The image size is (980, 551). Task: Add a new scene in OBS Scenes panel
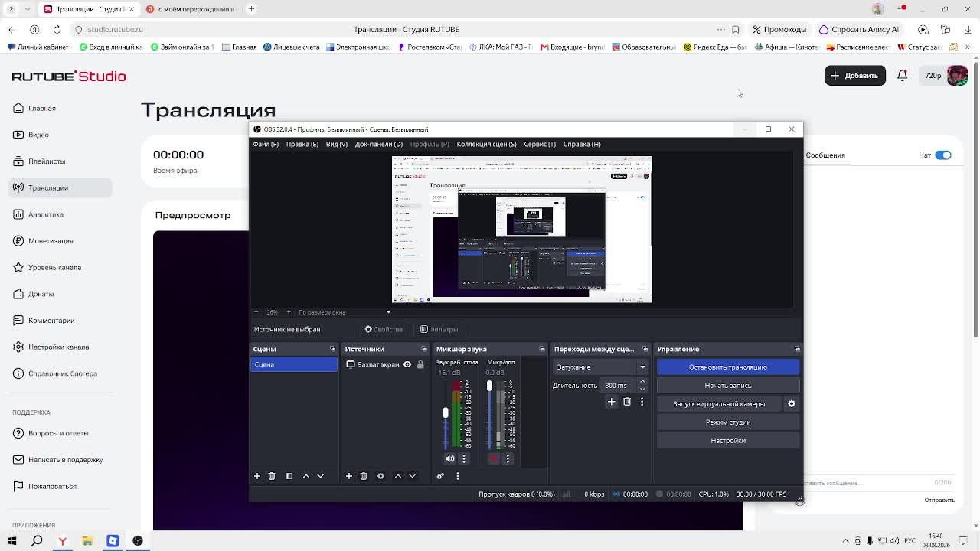257,476
